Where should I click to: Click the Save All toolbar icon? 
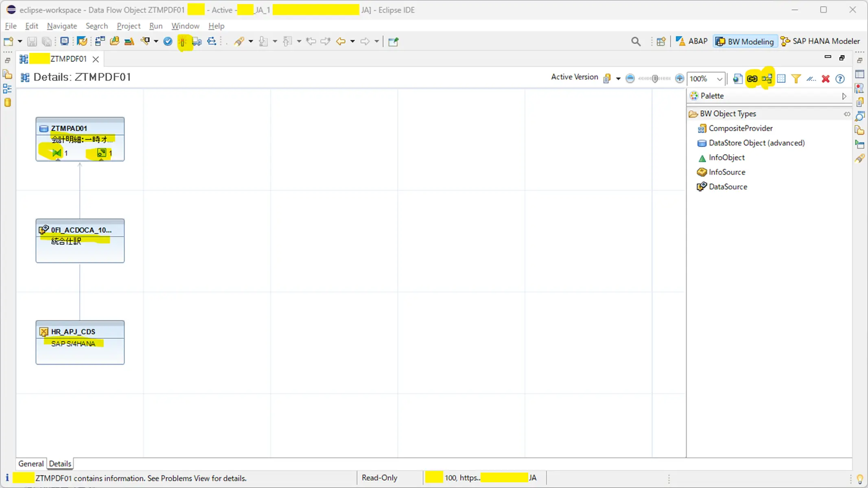click(x=47, y=41)
